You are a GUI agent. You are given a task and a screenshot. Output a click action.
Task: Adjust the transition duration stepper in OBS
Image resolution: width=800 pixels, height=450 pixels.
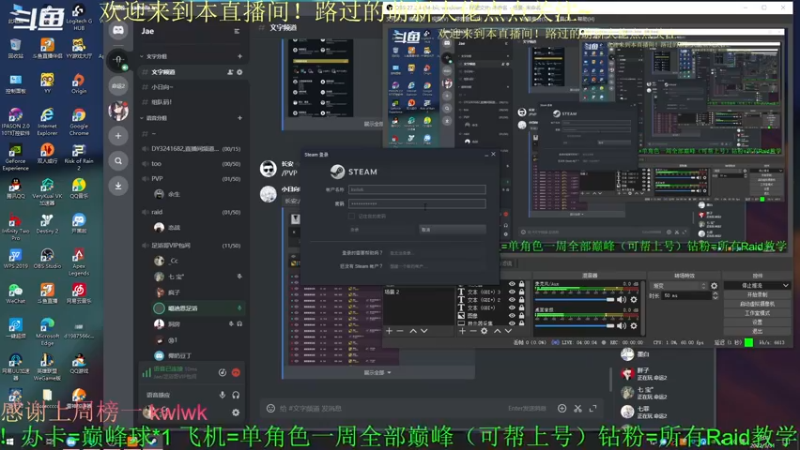click(x=715, y=295)
